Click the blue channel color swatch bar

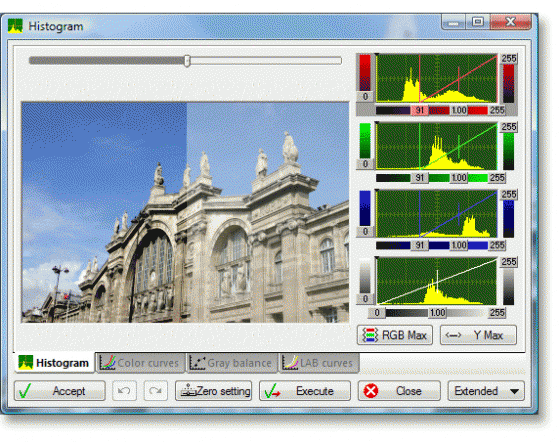(365, 208)
